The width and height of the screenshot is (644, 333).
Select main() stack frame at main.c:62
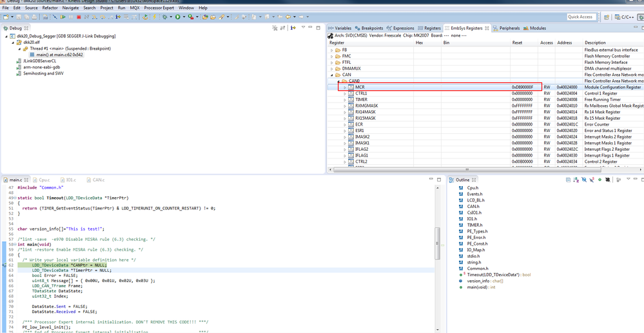[x=59, y=55]
